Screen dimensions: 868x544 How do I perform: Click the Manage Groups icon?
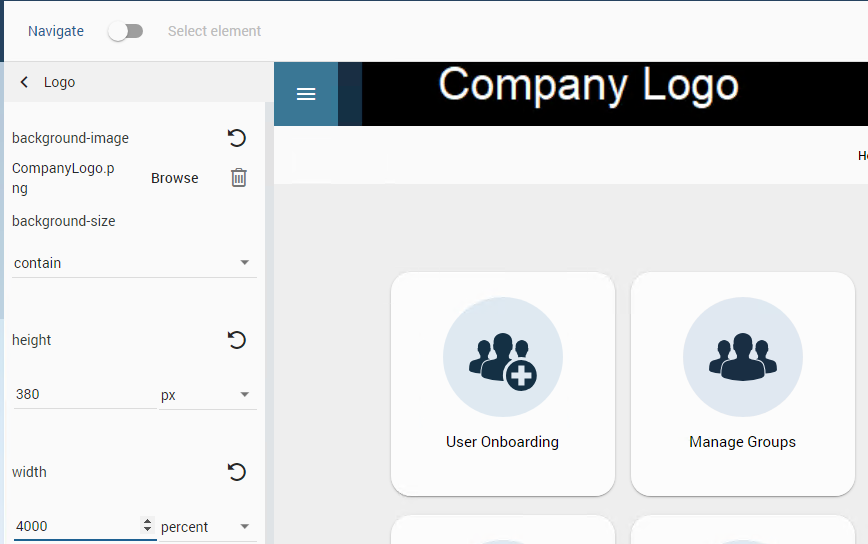pos(742,357)
